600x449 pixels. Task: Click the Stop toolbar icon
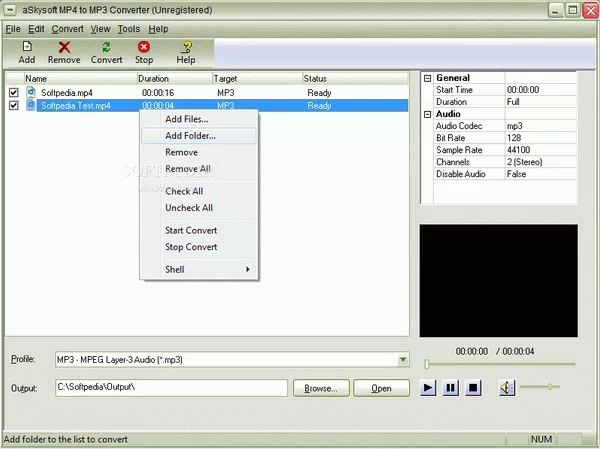coord(144,47)
